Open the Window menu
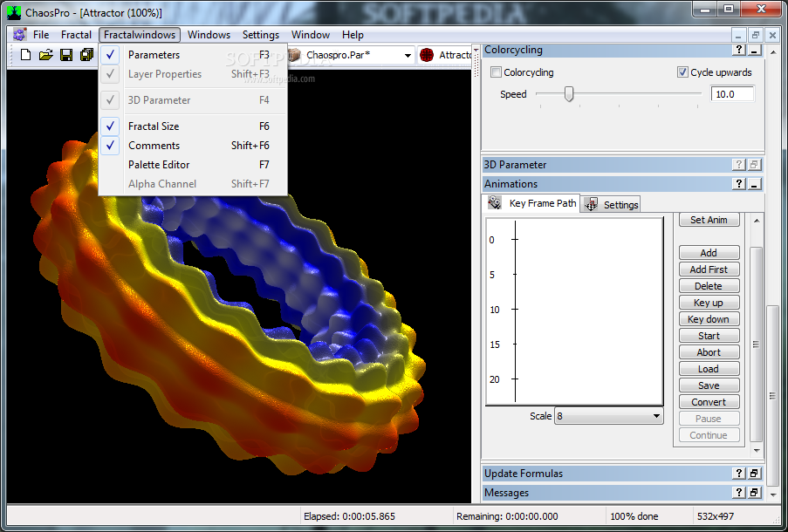 pyautogui.click(x=311, y=35)
